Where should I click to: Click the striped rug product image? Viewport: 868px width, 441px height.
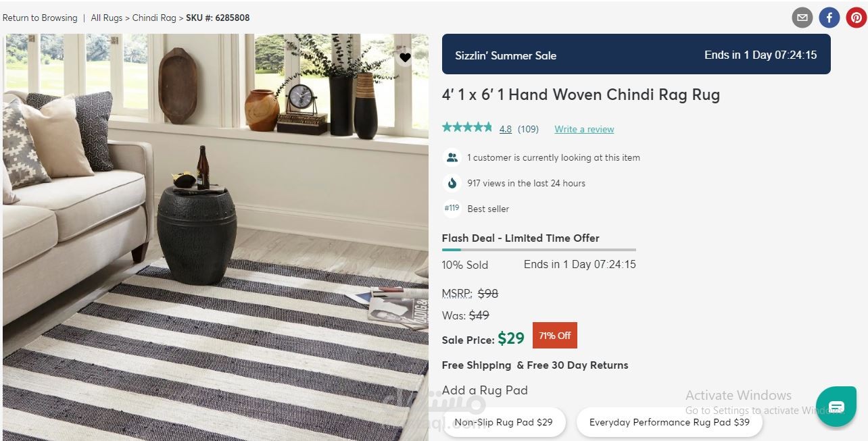click(x=216, y=237)
